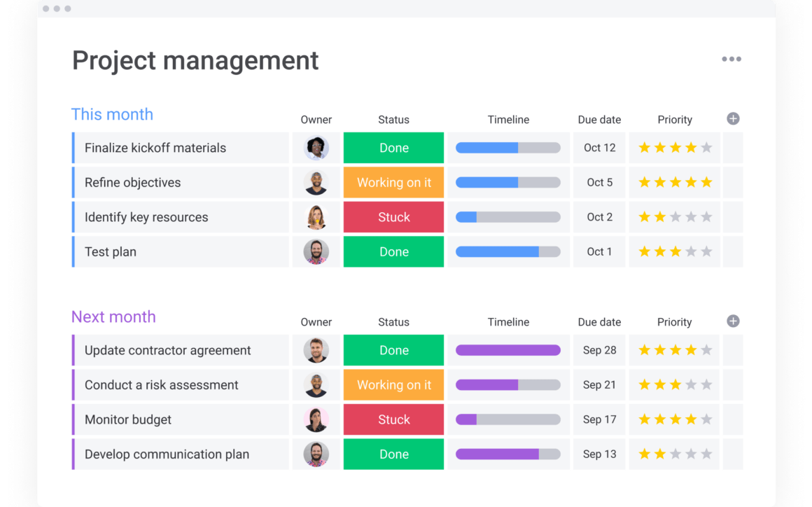Viewport: 812px width, 507px height.
Task: Select the owner avatar on Refine objectives
Action: click(316, 182)
